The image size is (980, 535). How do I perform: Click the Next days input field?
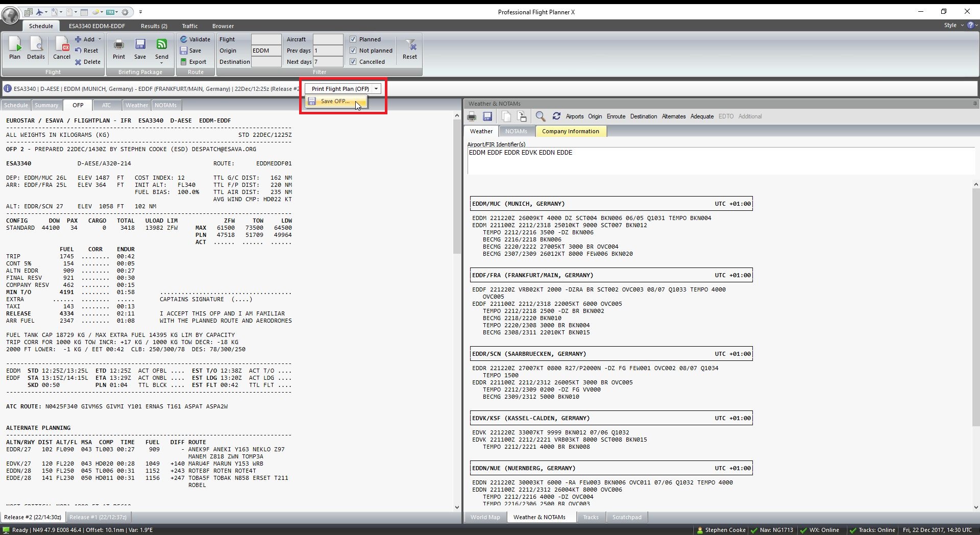click(327, 62)
